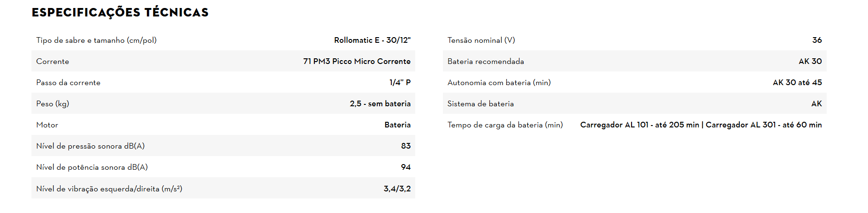Viewport: 868px width, 213px height.
Task: Click the Motor row label
Action: point(47,125)
